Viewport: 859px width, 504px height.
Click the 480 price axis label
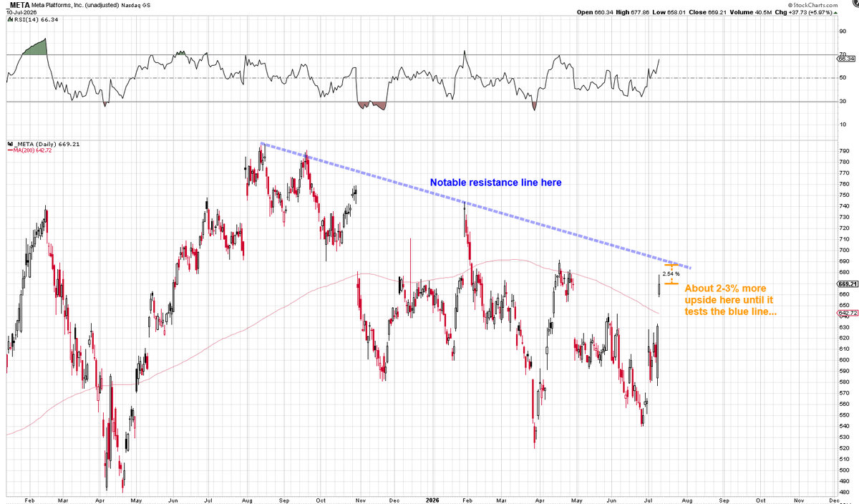(x=843, y=492)
